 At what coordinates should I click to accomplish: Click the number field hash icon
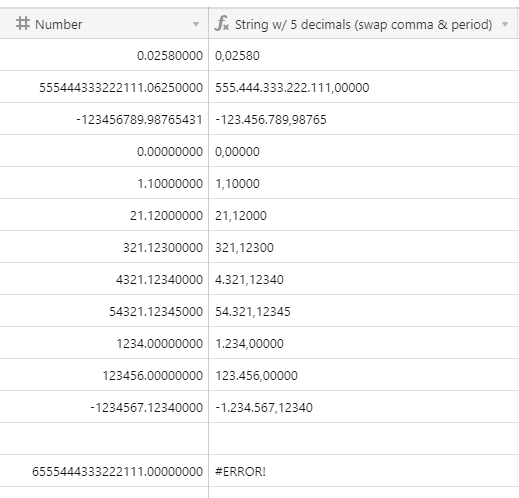point(23,24)
